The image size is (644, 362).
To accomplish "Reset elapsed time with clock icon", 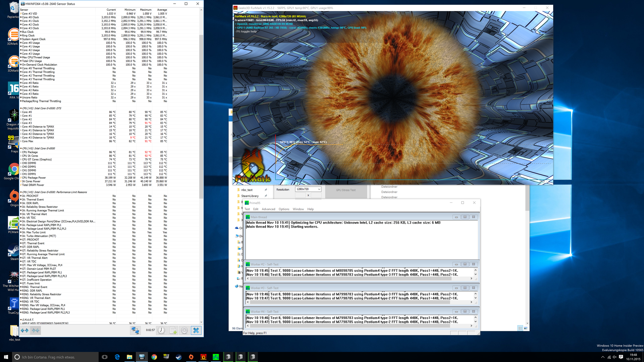I will pyautogui.click(x=161, y=330).
